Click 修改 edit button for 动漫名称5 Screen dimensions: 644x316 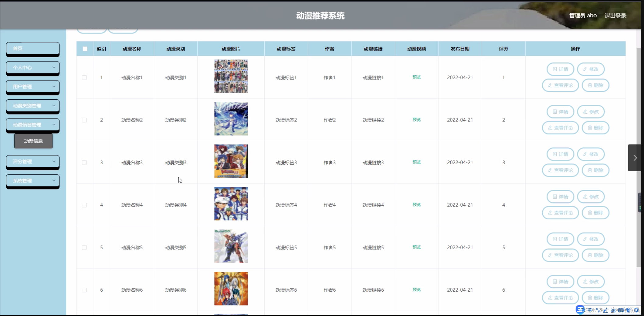click(591, 239)
